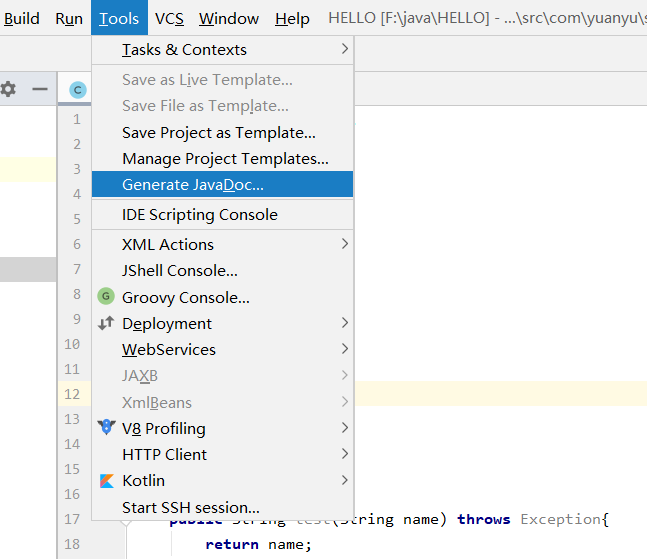The height and width of the screenshot is (559, 647).
Task: Click line number 18 in the gutter
Action: [x=71, y=544]
